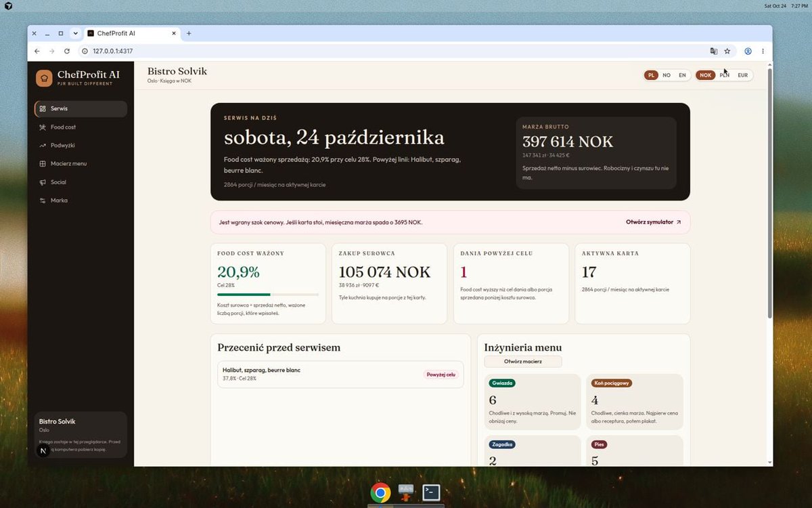The height and width of the screenshot is (508, 812).
Task: Click the Koń pociągowy badge
Action: [x=612, y=383]
